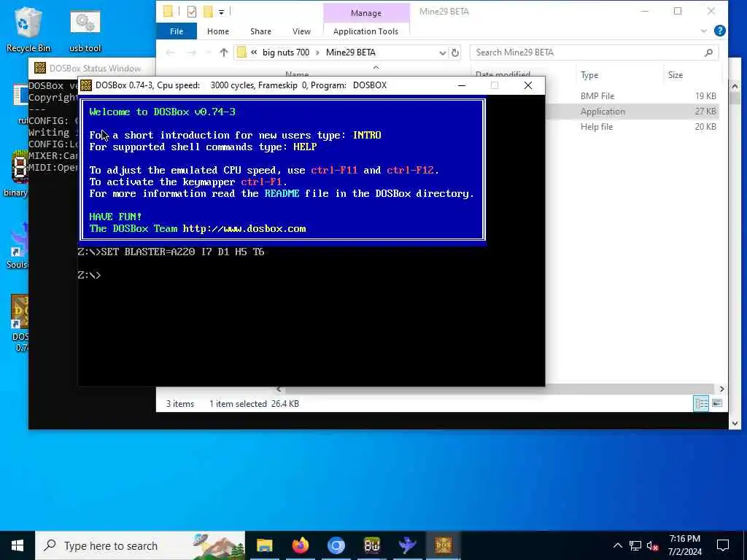Minimize the DOSBox window
This screenshot has width=747, height=560.
[x=461, y=85]
